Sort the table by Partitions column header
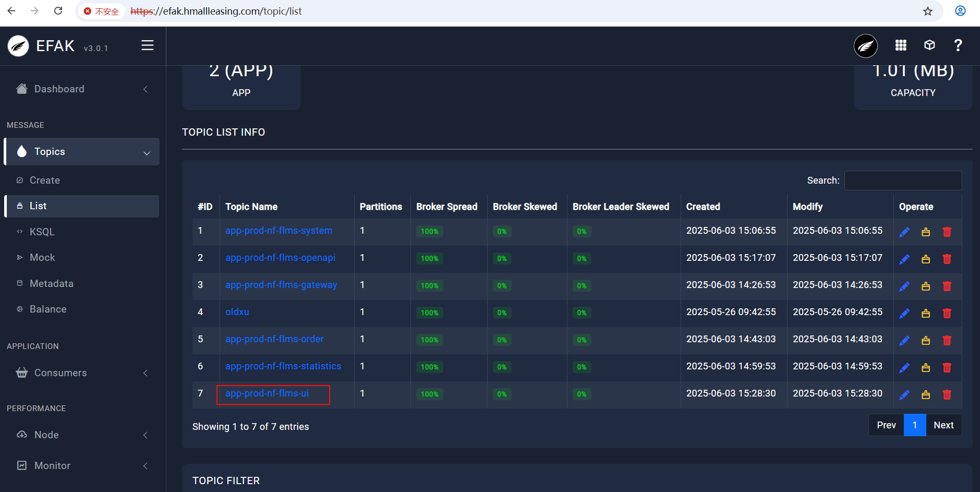Screen dimensions: 980x492 tap(381, 207)
